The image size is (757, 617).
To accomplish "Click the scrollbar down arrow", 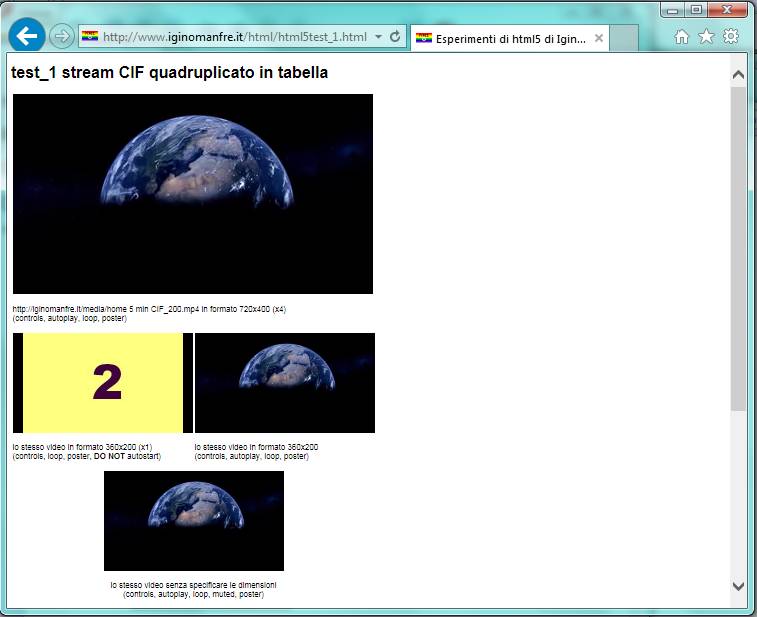I will click(x=738, y=586).
